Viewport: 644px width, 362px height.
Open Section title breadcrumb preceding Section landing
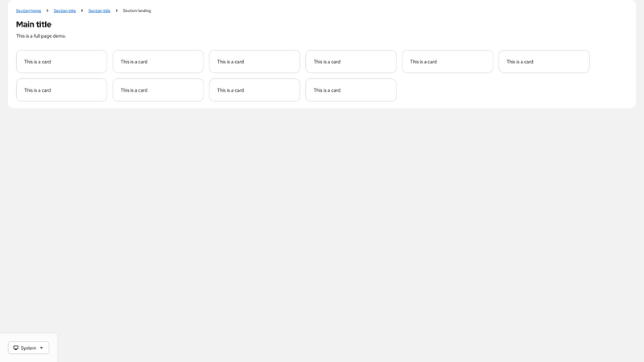point(99,10)
